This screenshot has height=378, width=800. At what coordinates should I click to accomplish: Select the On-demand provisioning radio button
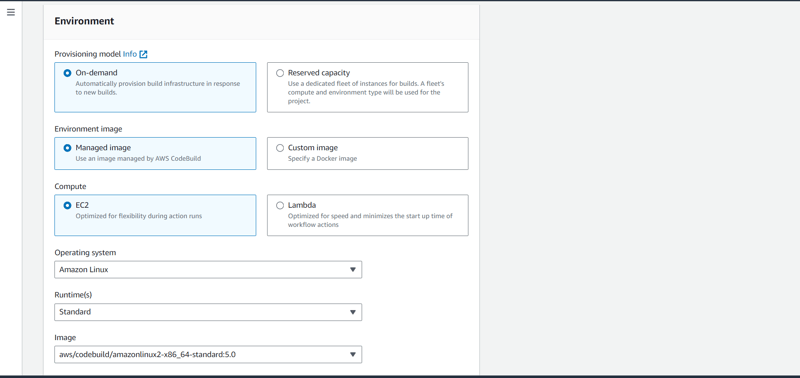point(67,73)
